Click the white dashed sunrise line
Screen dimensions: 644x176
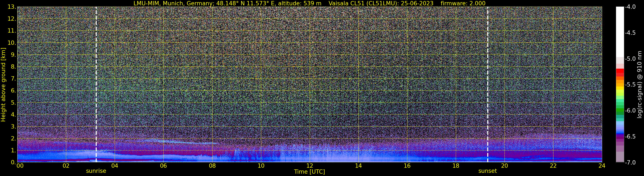click(x=96, y=85)
